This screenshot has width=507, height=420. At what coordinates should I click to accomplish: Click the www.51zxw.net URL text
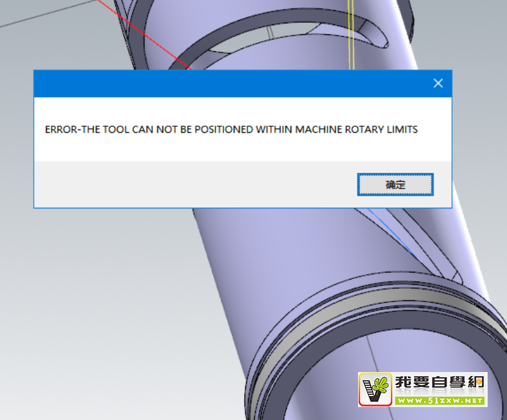[x=439, y=401]
